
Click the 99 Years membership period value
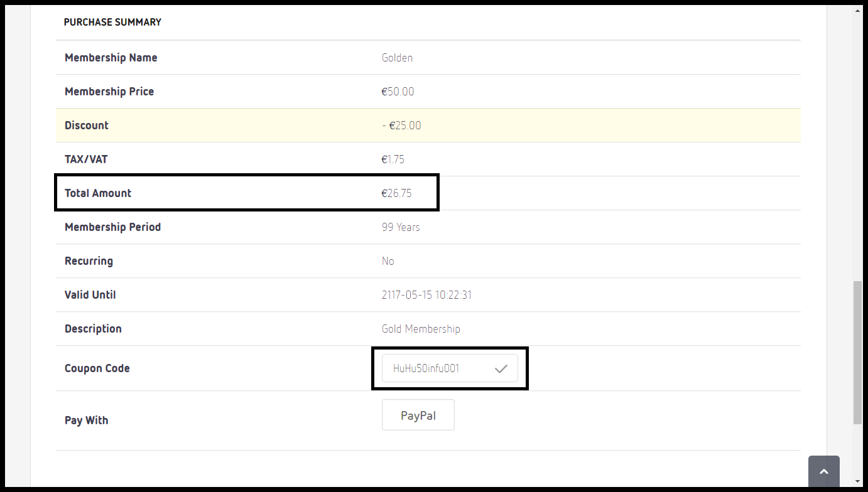tap(401, 227)
